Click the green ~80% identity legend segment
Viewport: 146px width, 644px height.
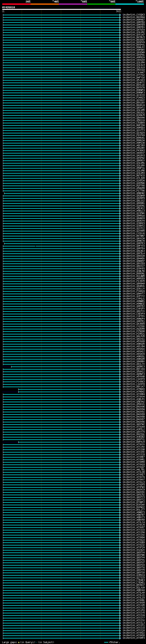[101, 4]
